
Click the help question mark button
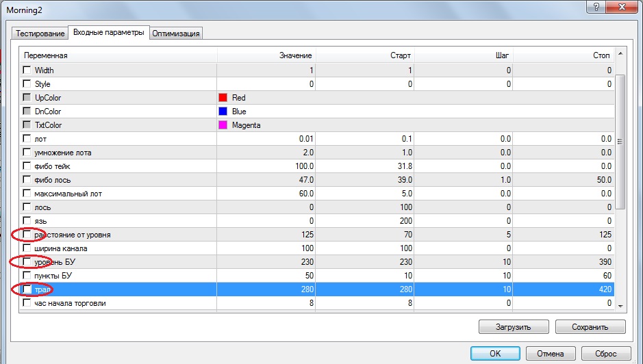tap(596, 7)
